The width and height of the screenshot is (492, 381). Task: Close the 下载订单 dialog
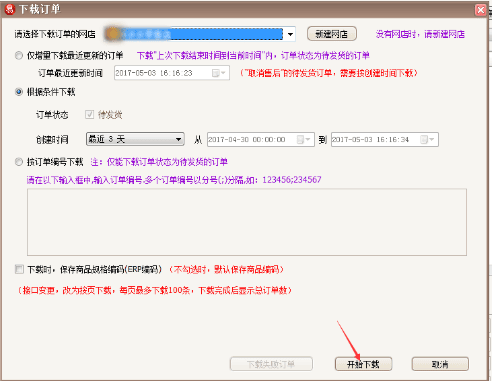(x=480, y=10)
